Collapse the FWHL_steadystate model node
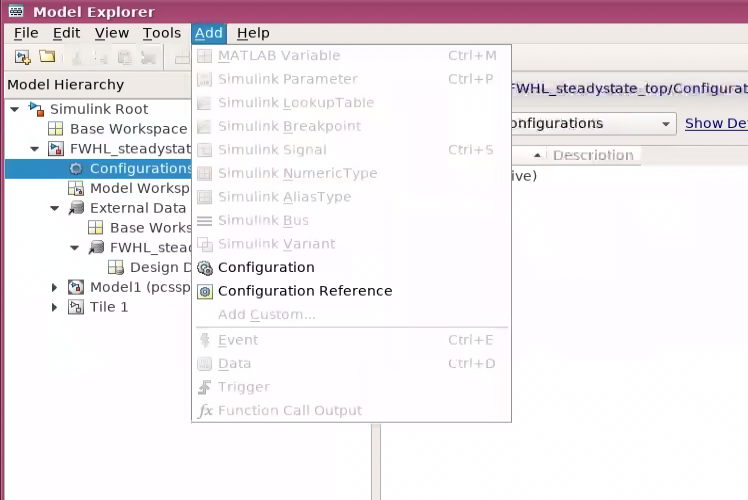Image resolution: width=748 pixels, height=500 pixels. click(x=34, y=149)
